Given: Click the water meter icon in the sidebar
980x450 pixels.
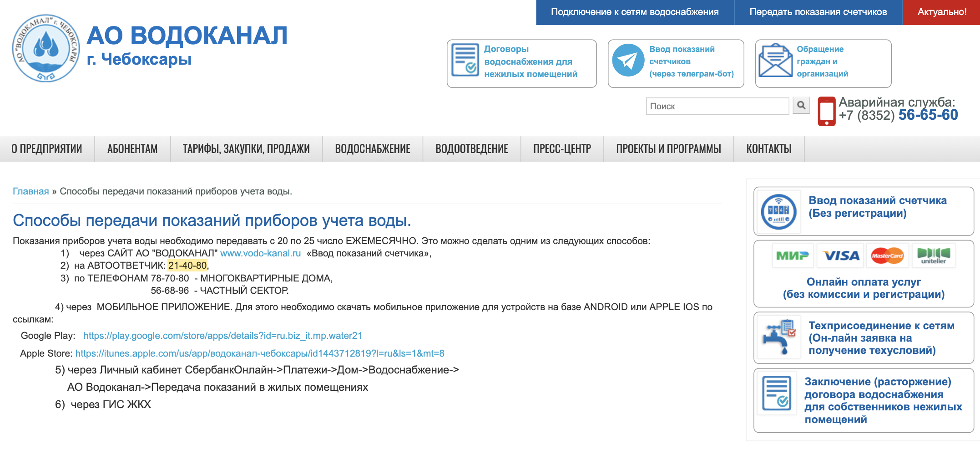Looking at the screenshot, I should [778, 211].
